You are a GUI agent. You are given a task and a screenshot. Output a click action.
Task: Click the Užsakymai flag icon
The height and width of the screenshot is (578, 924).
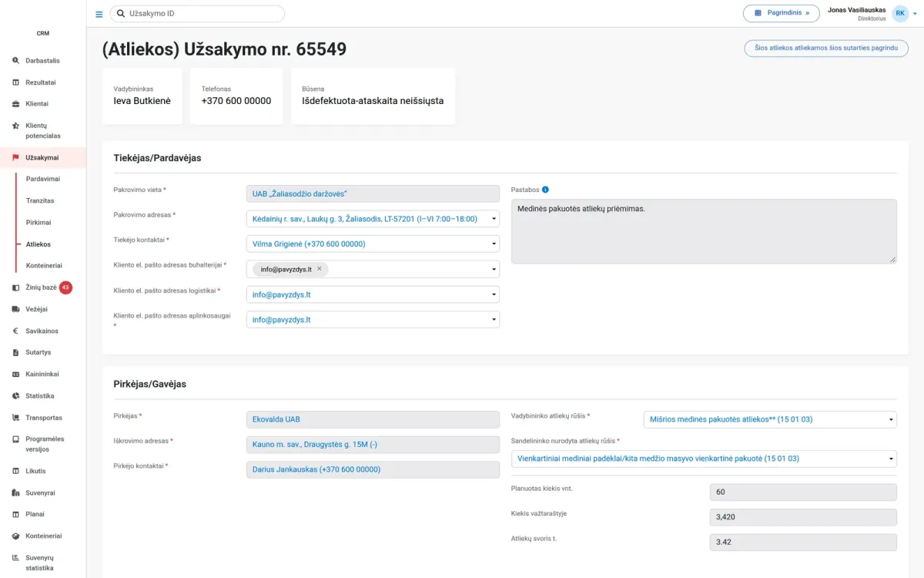(x=15, y=158)
